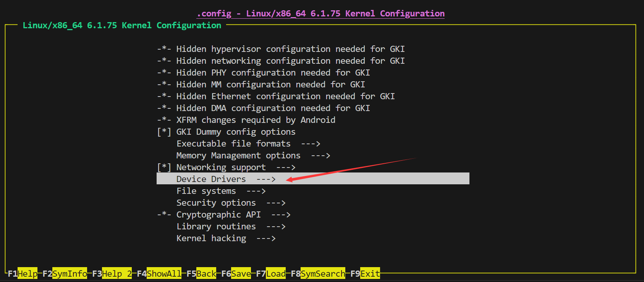Select Library routines entry
The image size is (644, 282).
216,227
